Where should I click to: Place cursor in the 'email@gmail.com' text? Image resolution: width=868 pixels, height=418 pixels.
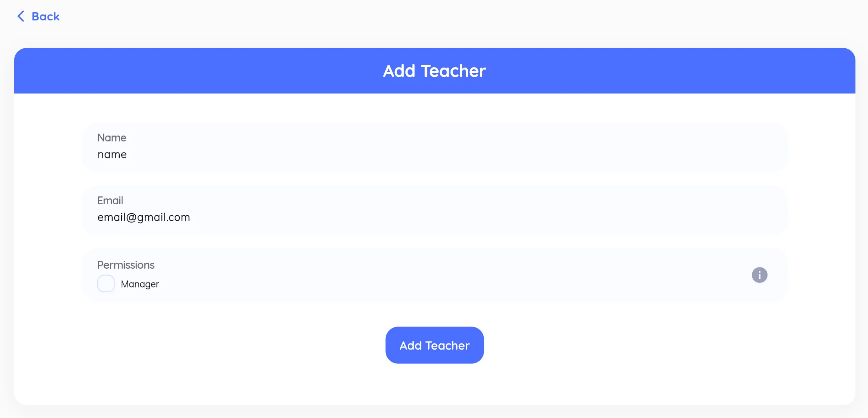click(144, 217)
